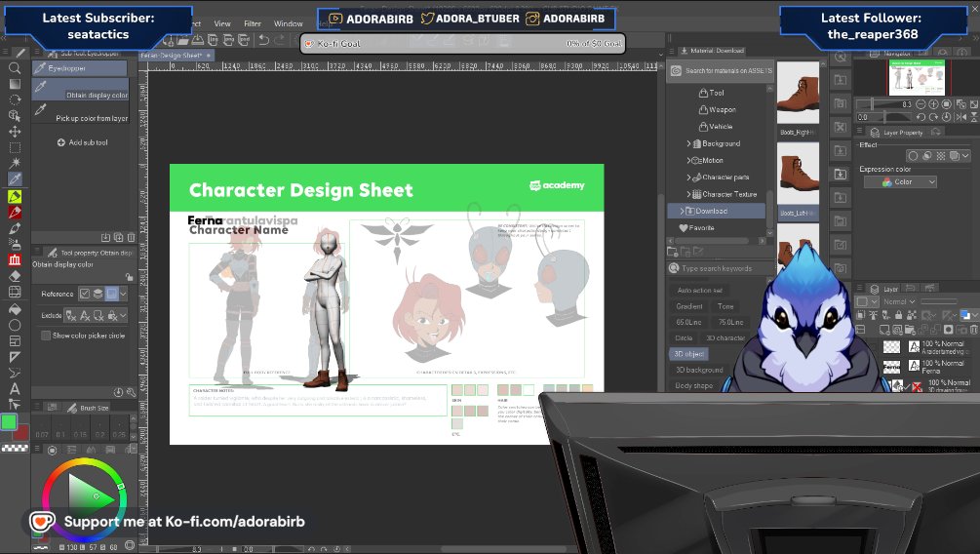
Task: Open the Normal blending mode dropdown
Action: coord(899,301)
